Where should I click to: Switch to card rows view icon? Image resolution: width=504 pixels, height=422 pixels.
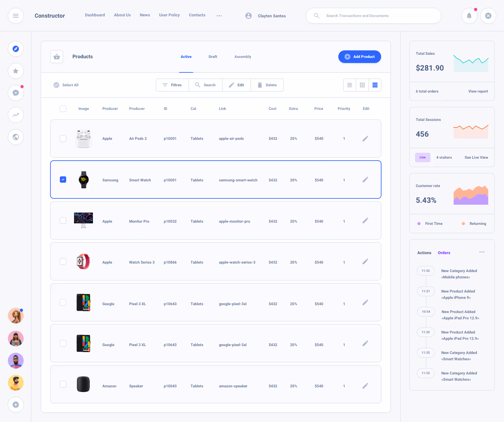click(375, 85)
